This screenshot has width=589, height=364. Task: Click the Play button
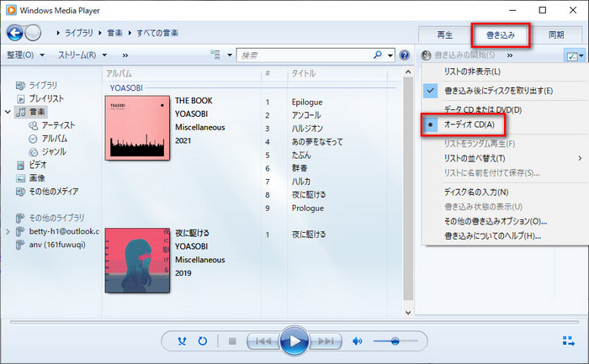(294, 341)
